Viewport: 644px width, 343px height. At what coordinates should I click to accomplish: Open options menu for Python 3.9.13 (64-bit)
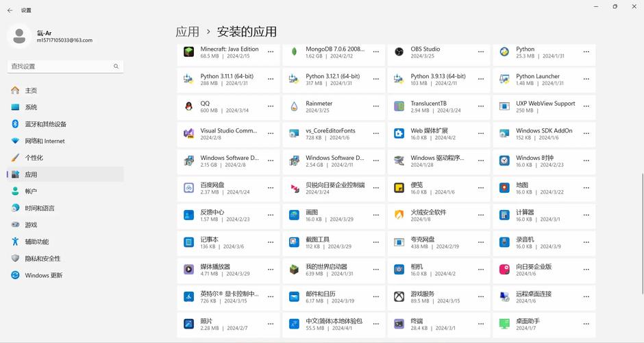click(481, 79)
